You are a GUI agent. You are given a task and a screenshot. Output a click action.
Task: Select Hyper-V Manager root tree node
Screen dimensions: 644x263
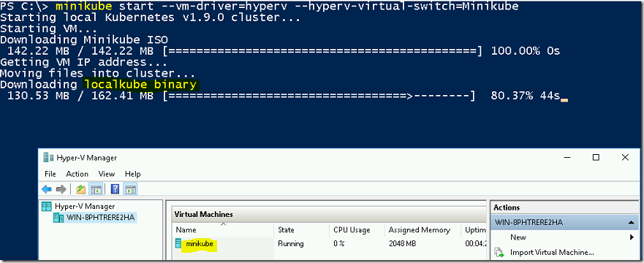pos(85,206)
